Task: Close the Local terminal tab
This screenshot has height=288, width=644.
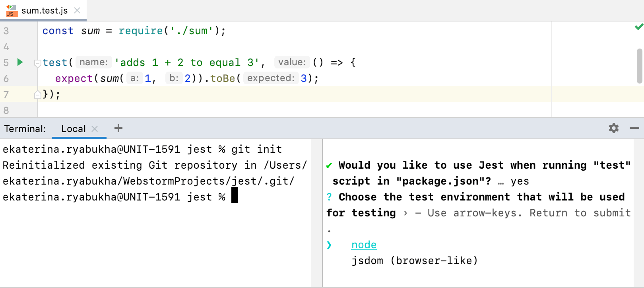Action: click(x=95, y=128)
